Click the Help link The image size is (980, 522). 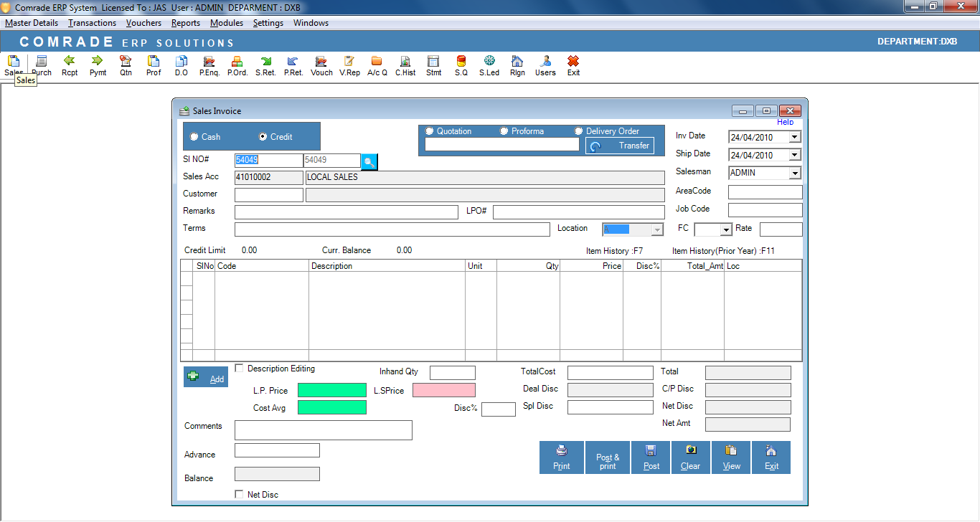[x=785, y=122]
